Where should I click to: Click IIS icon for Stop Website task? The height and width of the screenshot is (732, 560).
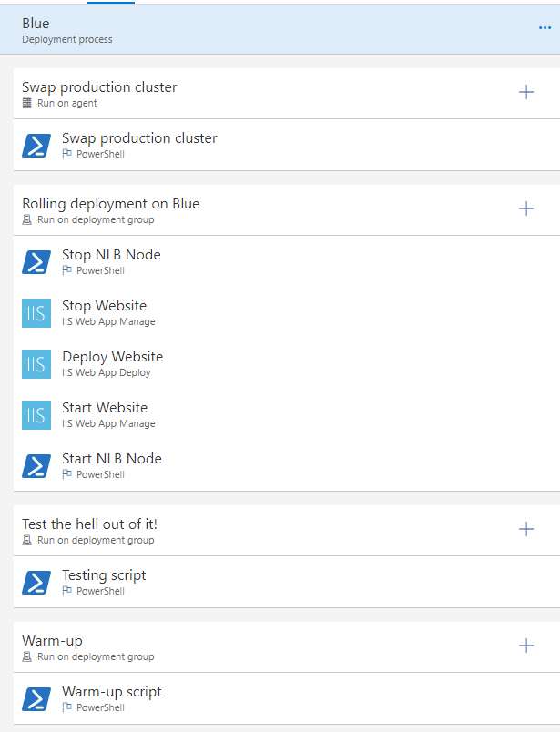(36, 313)
